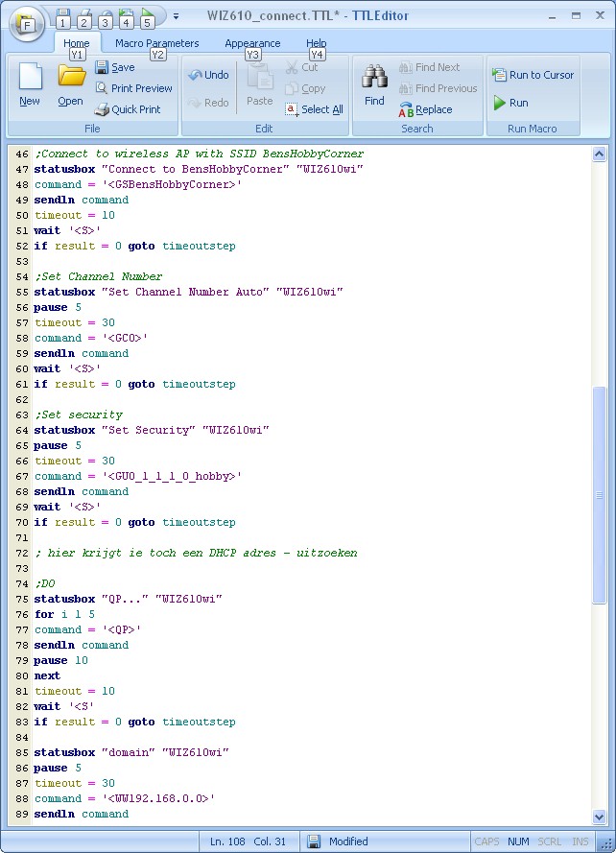
Task: Click the NUM indicator in status bar
Action: tap(518, 841)
